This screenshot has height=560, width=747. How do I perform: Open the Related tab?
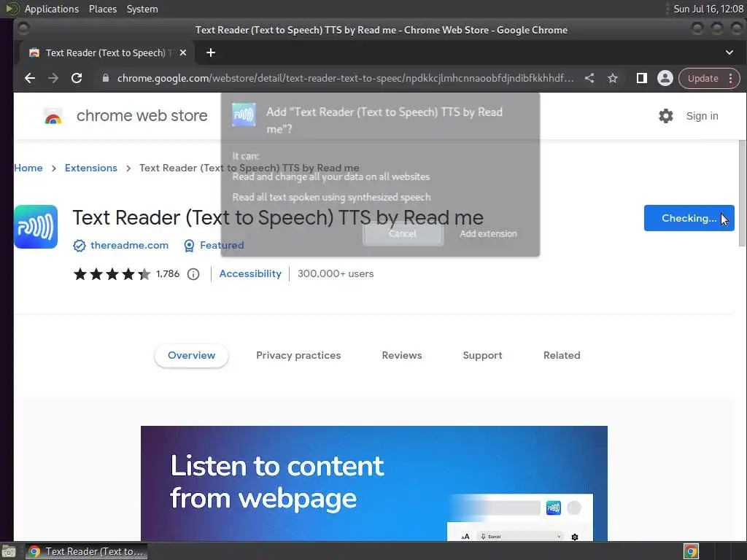pyautogui.click(x=562, y=355)
